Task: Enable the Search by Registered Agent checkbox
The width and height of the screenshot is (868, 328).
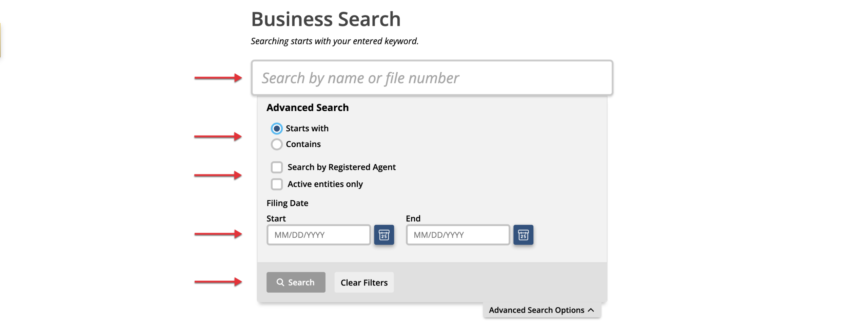Action: [x=277, y=167]
